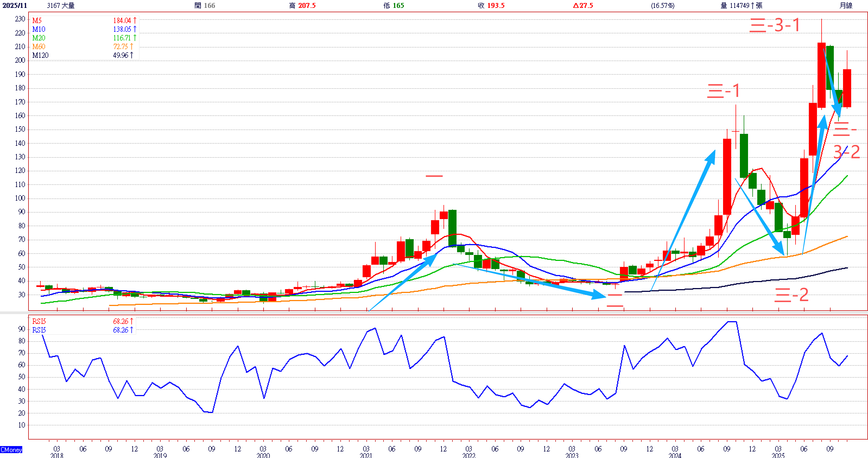Click the blue upward arrow beside M10 value

click(x=135, y=29)
